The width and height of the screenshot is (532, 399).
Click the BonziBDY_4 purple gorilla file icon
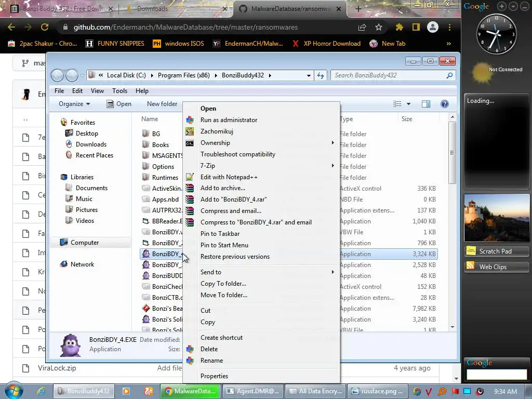coord(146,254)
